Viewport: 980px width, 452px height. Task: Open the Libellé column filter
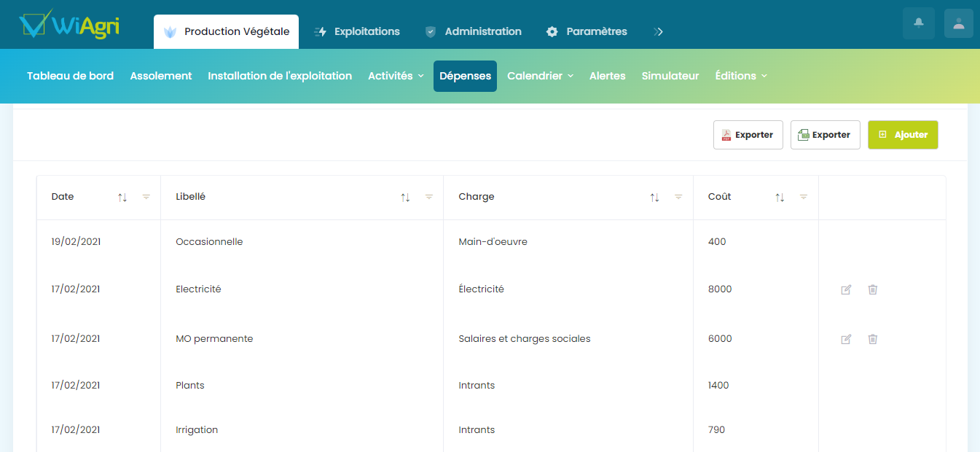(x=429, y=197)
